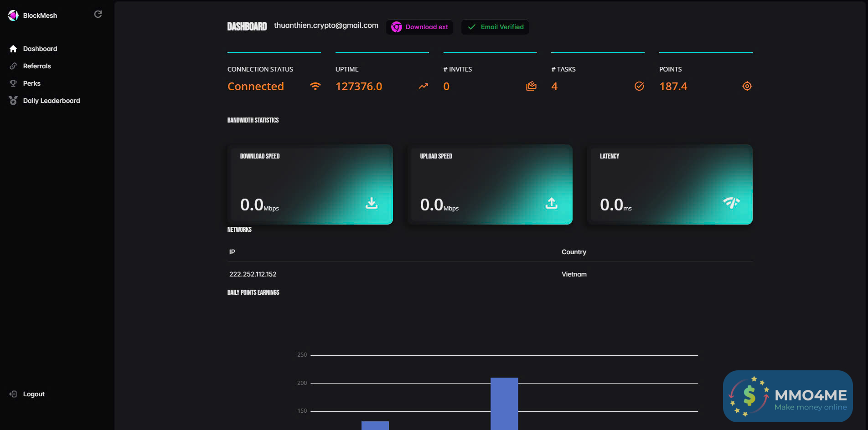Click the Email Verified badge
Image resolution: width=868 pixels, height=430 pixels.
495,27
